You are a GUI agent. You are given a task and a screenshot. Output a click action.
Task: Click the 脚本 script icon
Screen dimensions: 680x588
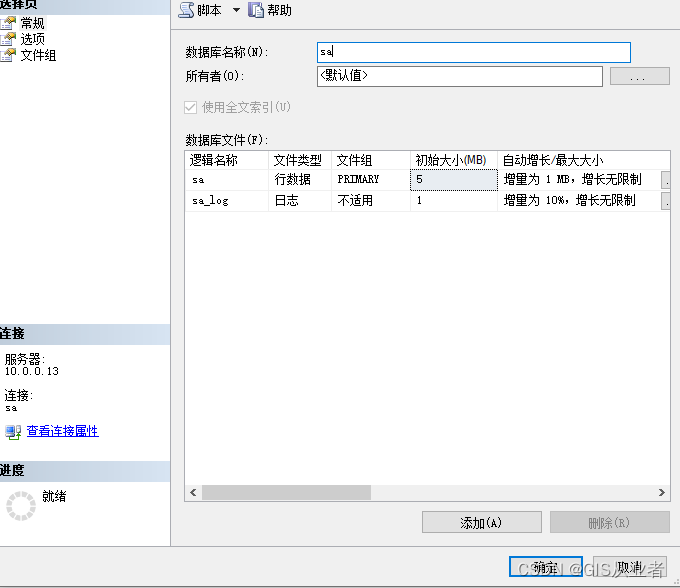pyautogui.click(x=186, y=10)
